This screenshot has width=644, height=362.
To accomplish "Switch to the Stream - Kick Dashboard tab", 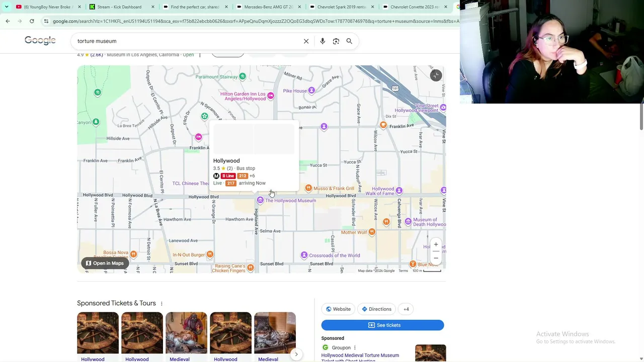I will pos(120,7).
